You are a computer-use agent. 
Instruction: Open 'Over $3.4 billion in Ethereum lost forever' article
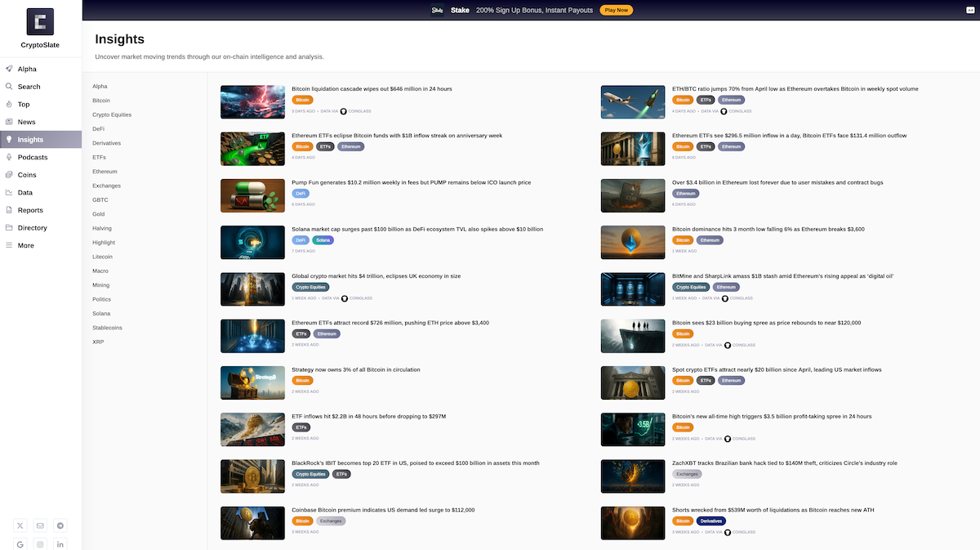click(x=777, y=182)
